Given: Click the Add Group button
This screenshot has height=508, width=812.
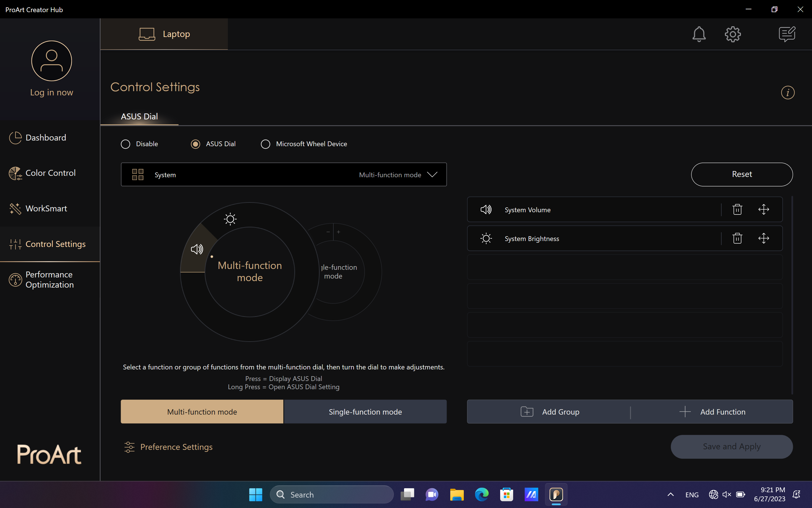Looking at the screenshot, I should click(549, 411).
